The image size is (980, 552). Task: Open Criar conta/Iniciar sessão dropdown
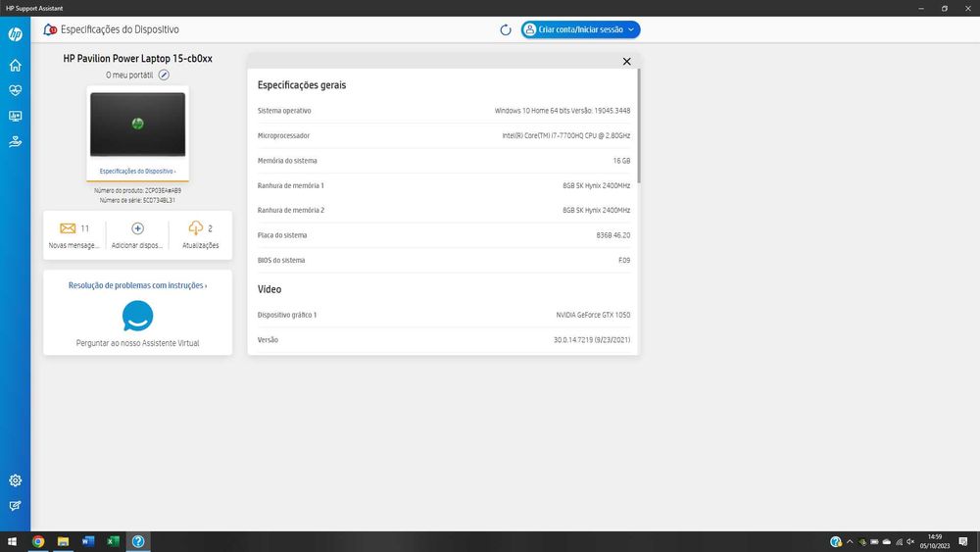click(x=580, y=29)
